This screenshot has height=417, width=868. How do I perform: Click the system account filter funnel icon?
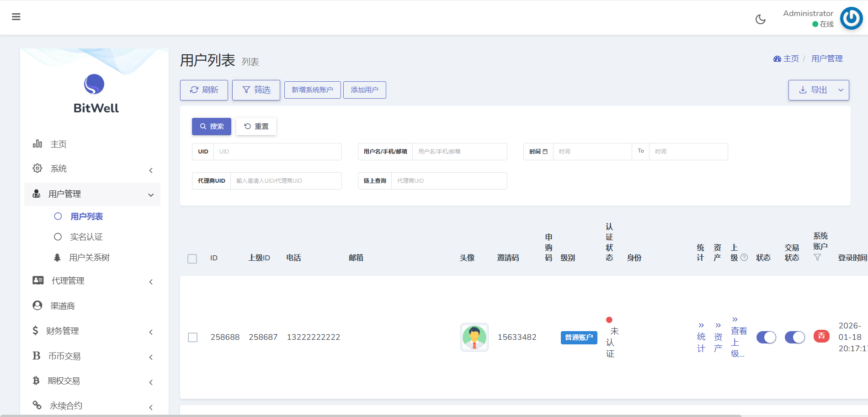pyautogui.click(x=817, y=258)
